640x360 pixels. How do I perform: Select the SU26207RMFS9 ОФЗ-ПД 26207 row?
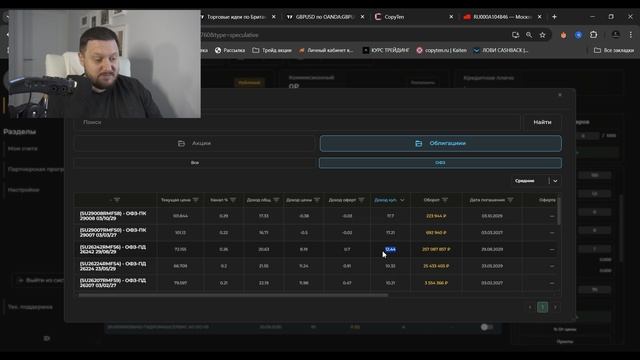point(316,283)
